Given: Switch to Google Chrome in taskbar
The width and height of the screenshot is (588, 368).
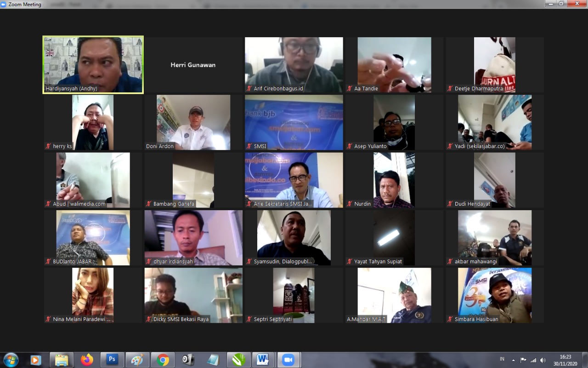Looking at the screenshot, I should [x=163, y=359].
